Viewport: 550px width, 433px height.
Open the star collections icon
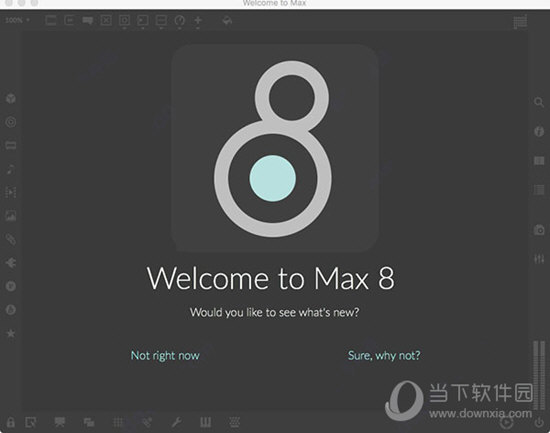pos(11,333)
